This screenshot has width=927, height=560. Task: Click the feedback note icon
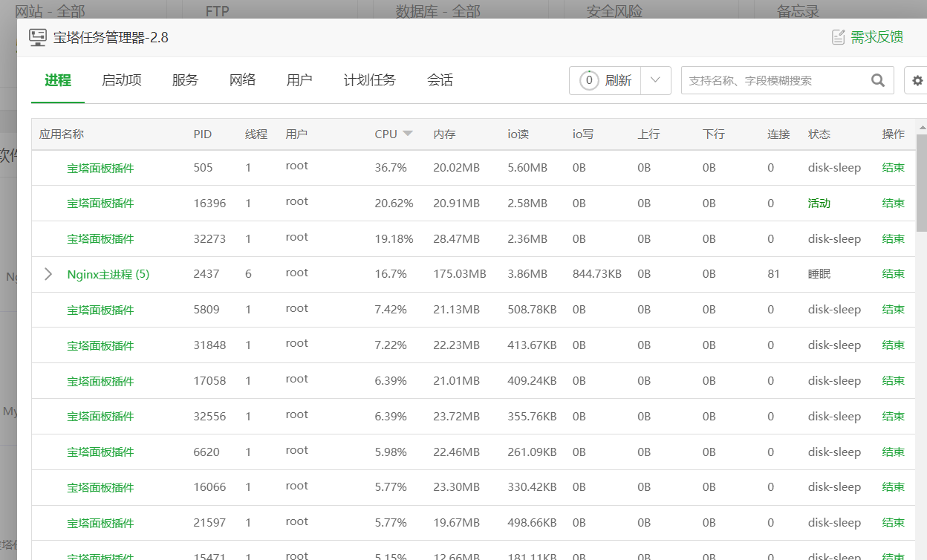pyautogui.click(x=838, y=37)
